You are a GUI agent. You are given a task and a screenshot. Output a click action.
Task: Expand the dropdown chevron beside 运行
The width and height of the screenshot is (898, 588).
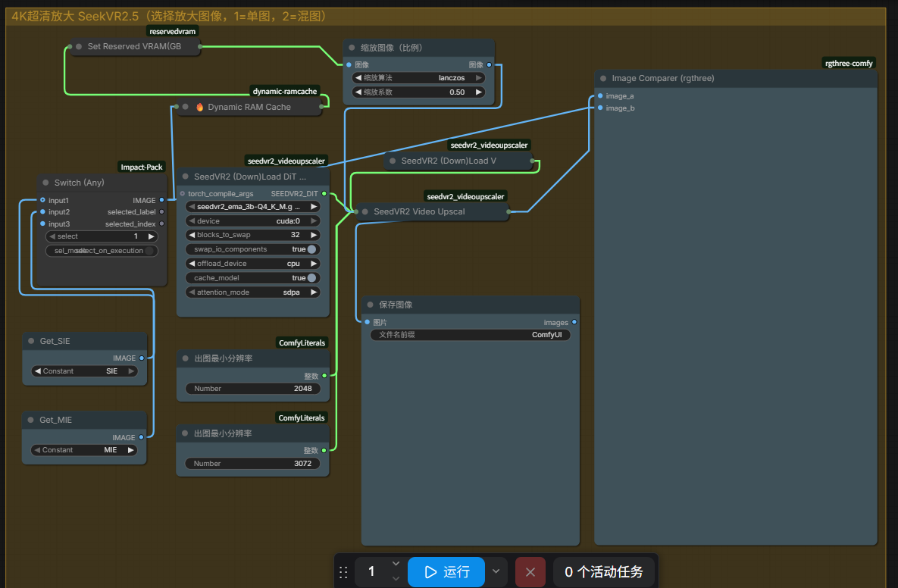click(496, 571)
